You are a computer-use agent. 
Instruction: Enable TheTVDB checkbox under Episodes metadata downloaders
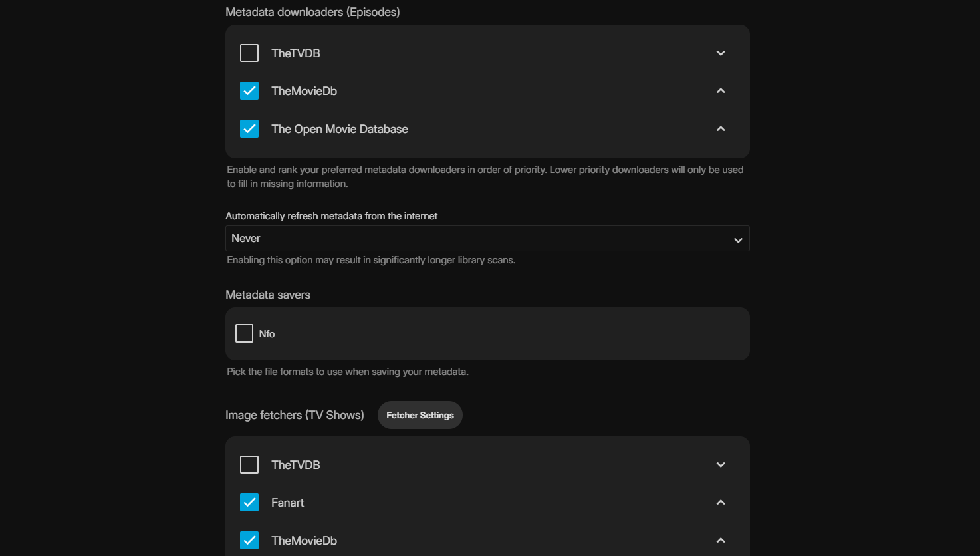(x=249, y=53)
